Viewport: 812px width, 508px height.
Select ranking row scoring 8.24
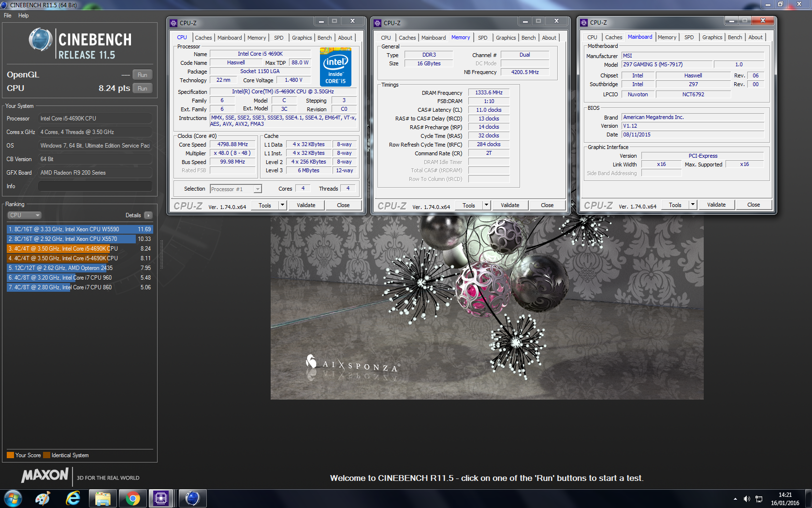pos(80,249)
